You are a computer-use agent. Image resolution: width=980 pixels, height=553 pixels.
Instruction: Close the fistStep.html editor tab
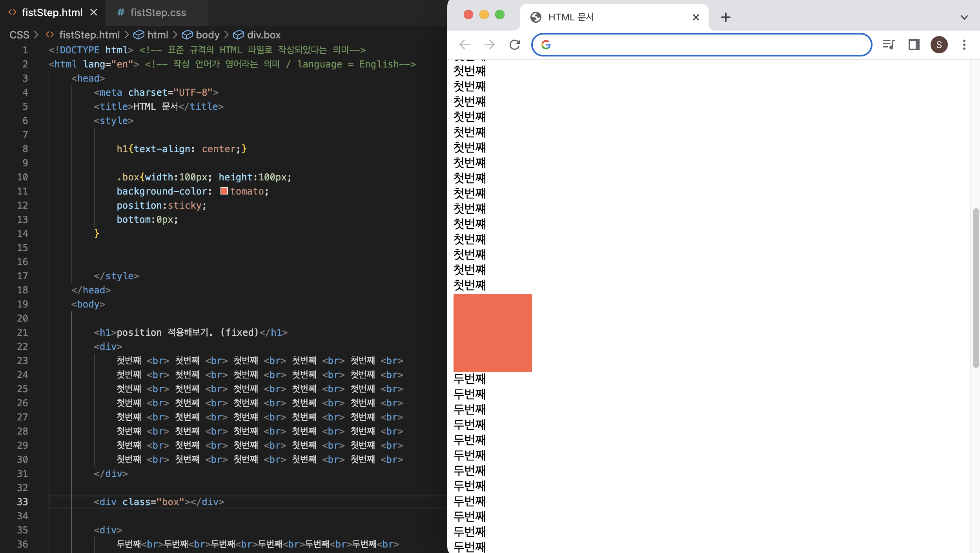[94, 13]
